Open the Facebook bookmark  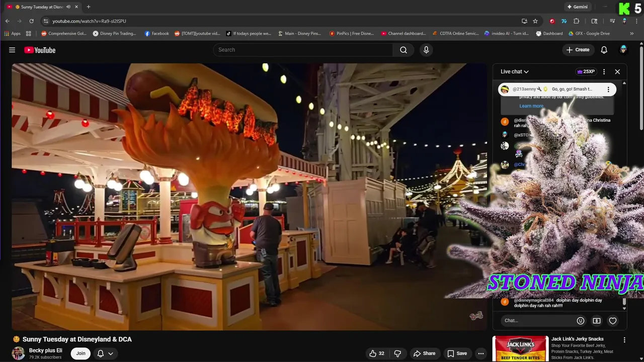(156, 34)
